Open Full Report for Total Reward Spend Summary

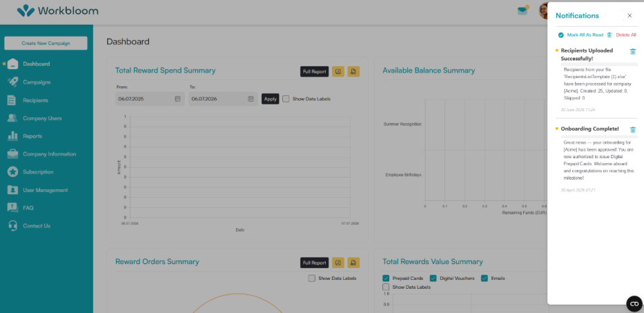pos(314,72)
